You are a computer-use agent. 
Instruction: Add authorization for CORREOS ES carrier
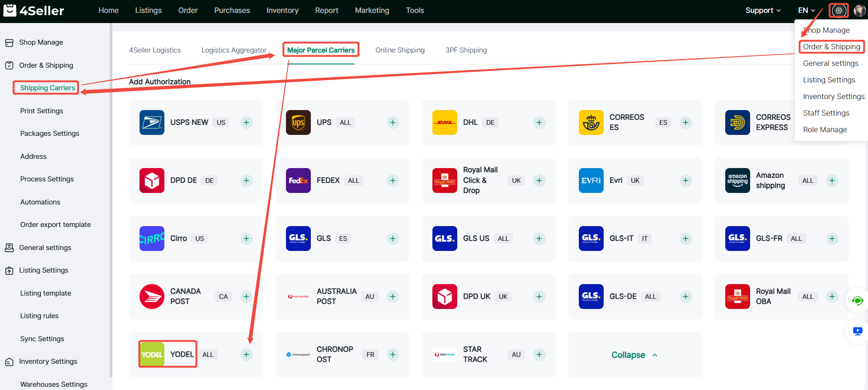tap(686, 122)
